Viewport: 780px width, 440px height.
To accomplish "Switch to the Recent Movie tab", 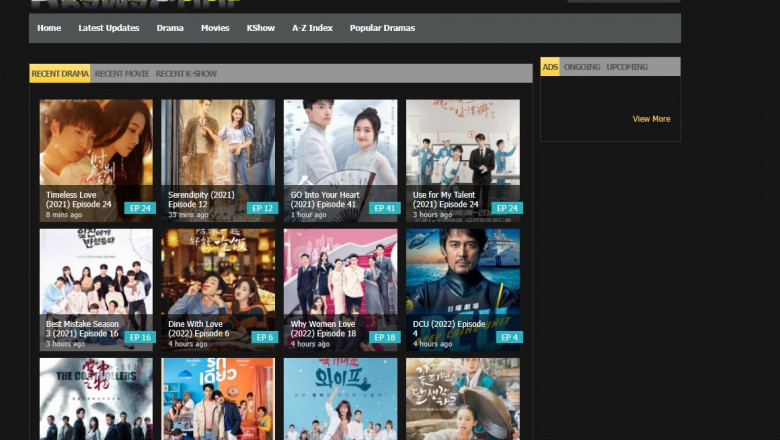I will [122, 73].
